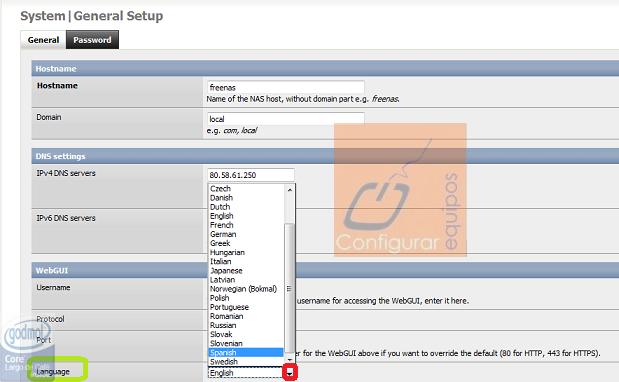Select Italian in the language list
619x382 pixels.
pyautogui.click(x=246, y=261)
